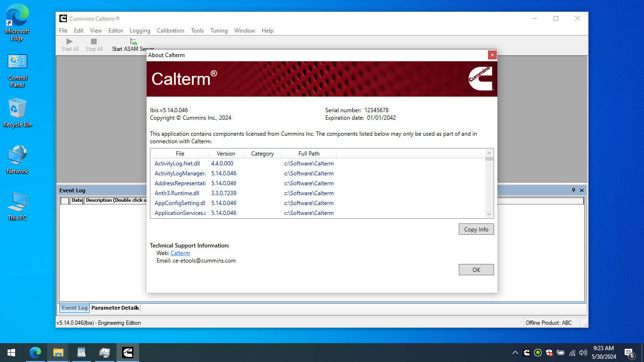Click the ce-etools@cummins.com email text
Image resolution: width=644 pixels, height=362 pixels.
pos(204,261)
